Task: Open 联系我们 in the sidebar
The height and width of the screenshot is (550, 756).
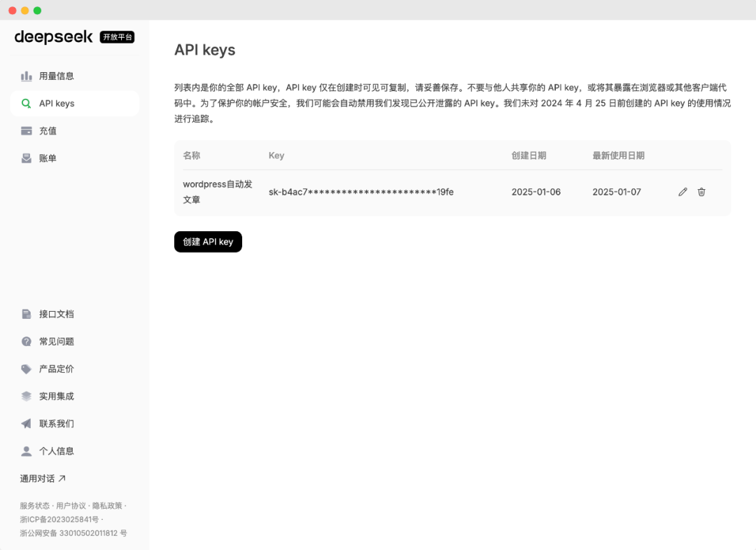Action: coord(75,424)
